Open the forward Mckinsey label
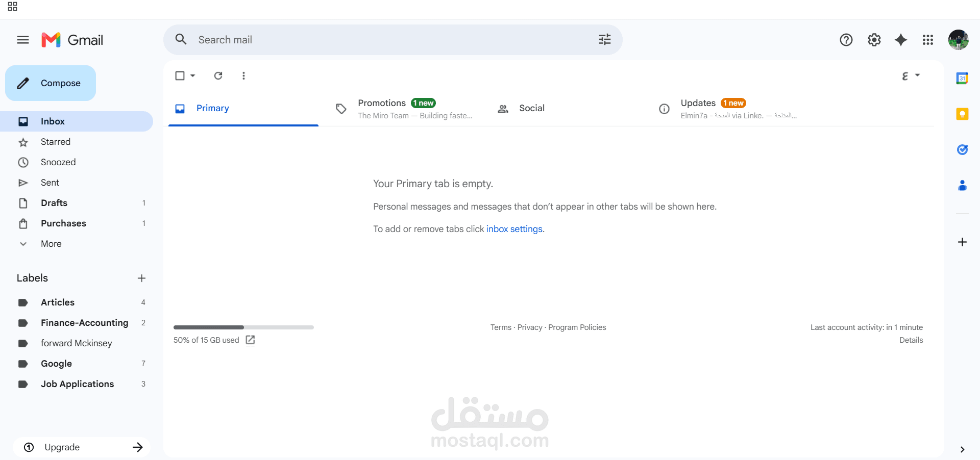 click(77, 343)
